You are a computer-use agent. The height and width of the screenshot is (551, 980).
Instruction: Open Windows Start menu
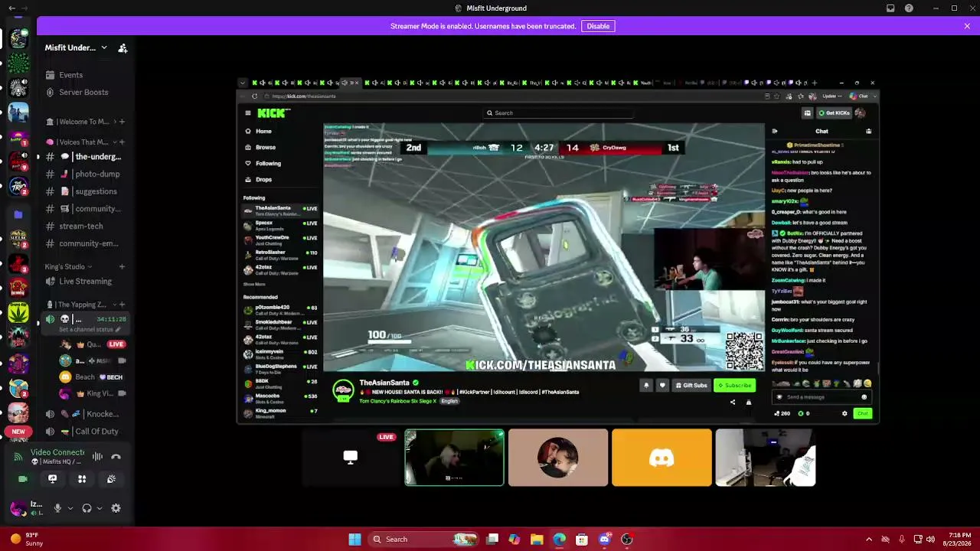pos(354,540)
